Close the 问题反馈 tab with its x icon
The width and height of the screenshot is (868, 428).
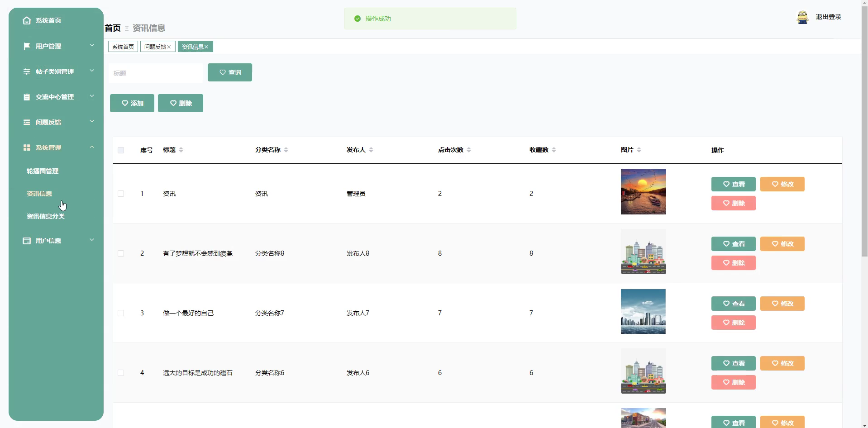[169, 47]
